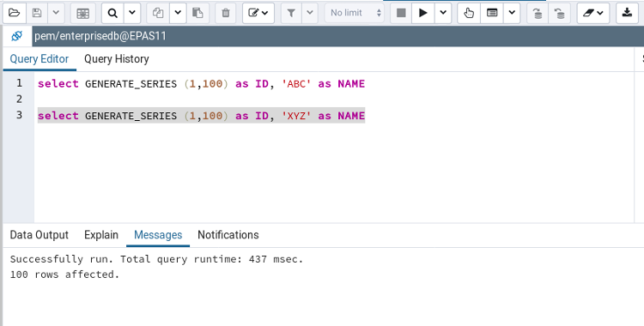Click the Copy rows icon
The width and height of the screenshot is (644, 326).
[158, 13]
